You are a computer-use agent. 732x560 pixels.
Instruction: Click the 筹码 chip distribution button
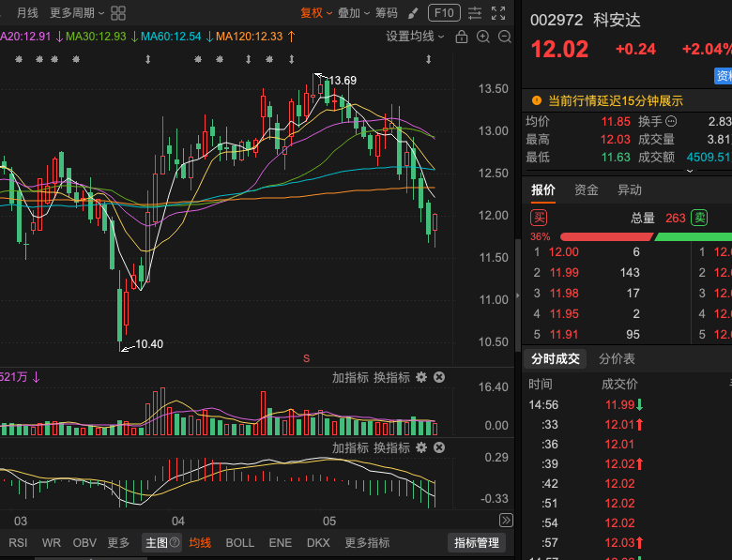[x=387, y=13]
